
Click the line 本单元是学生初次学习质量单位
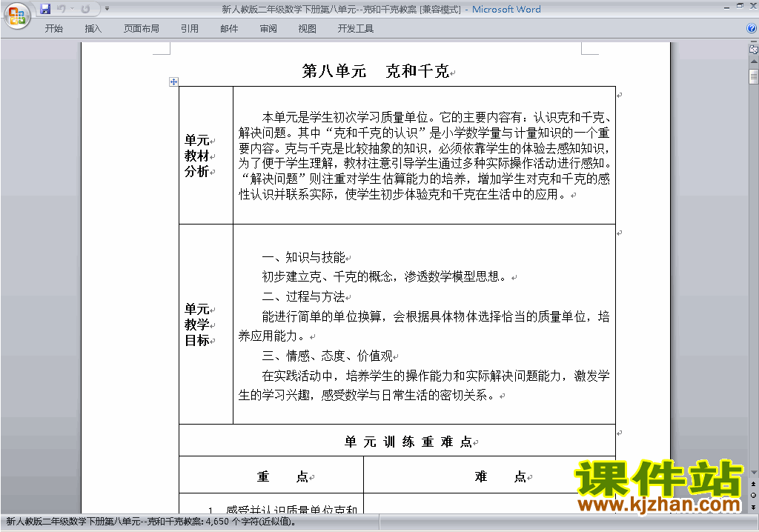click(x=436, y=118)
